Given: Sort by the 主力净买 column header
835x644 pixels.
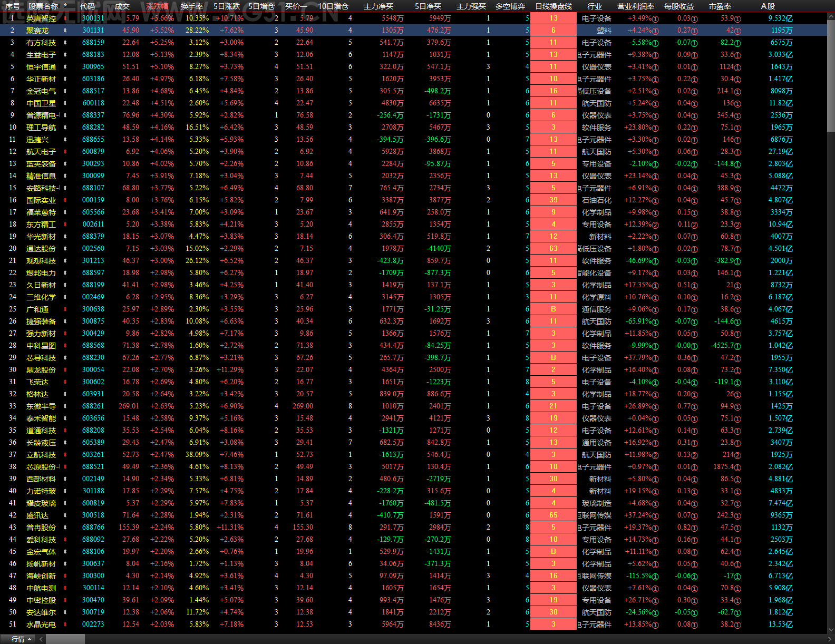Looking at the screenshot, I should pyautogui.click(x=378, y=6).
